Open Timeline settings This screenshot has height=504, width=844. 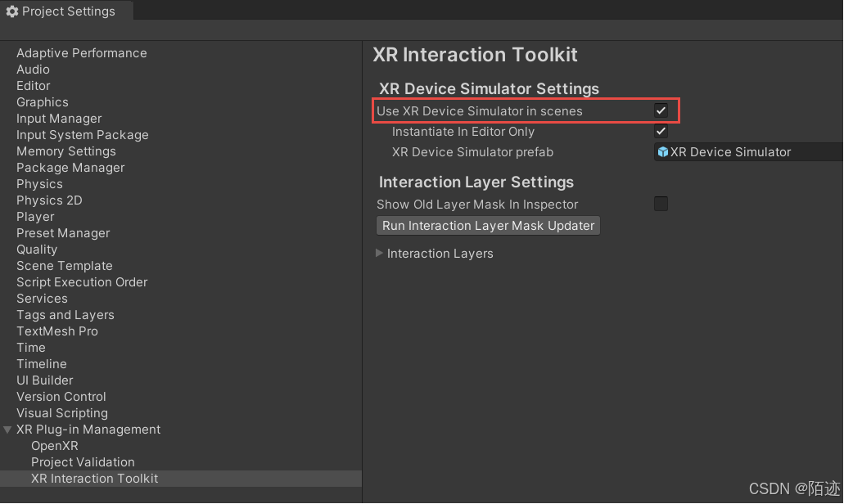click(x=42, y=364)
